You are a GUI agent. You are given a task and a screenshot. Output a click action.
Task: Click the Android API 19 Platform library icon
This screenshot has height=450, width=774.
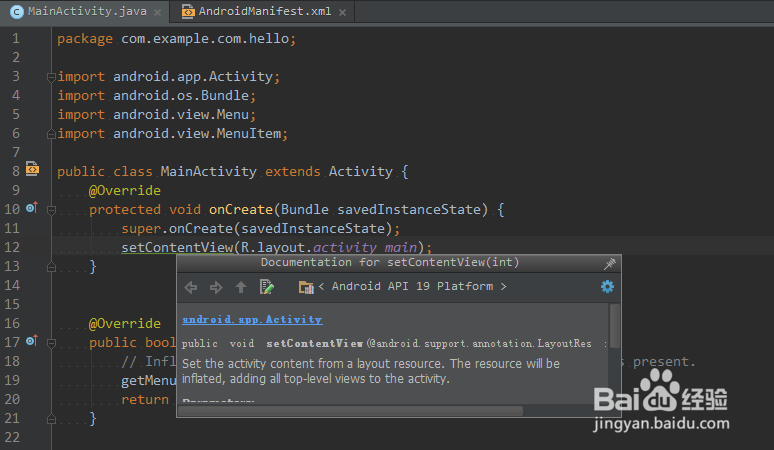tap(306, 287)
